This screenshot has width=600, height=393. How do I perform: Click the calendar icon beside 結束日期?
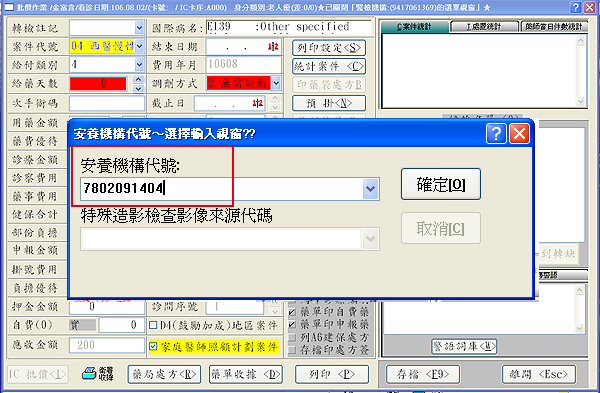pyautogui.click(x=273, y=47)
